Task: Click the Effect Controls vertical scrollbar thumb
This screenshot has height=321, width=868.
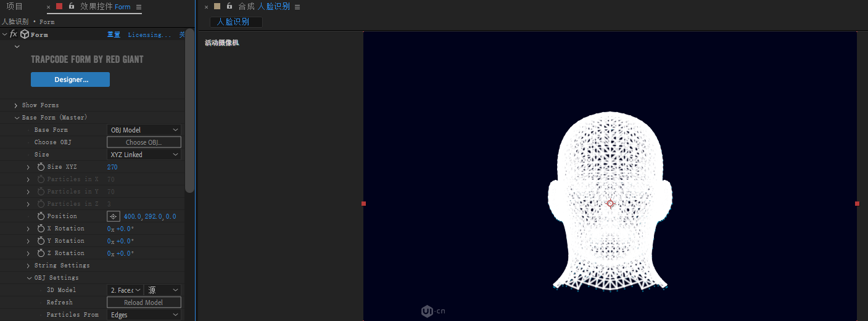Action: tap(190, 111)
